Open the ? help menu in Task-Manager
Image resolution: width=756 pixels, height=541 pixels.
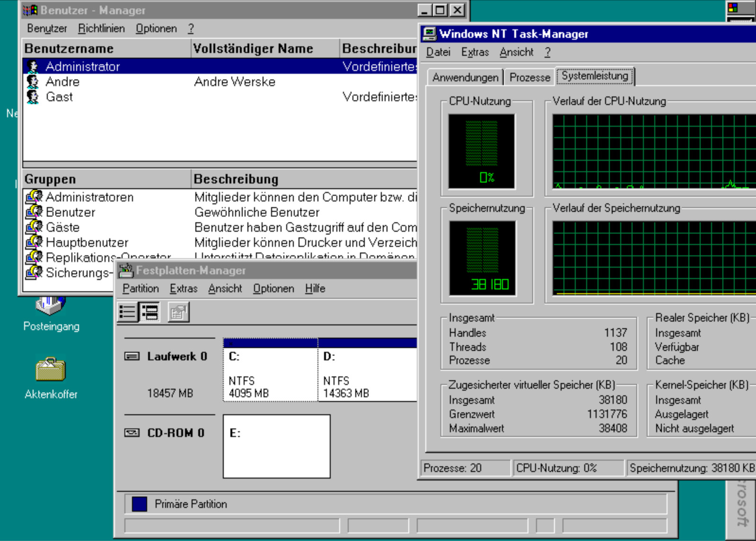tap(547, 52)
